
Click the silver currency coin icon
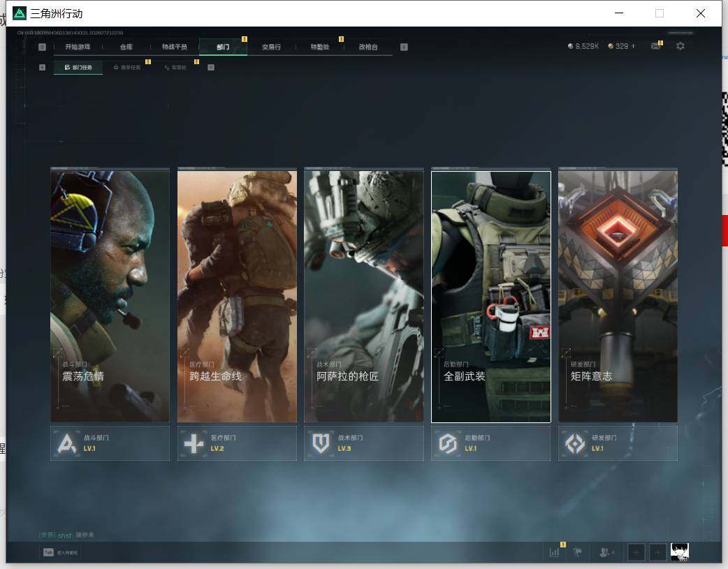click(x=571, y=46)
